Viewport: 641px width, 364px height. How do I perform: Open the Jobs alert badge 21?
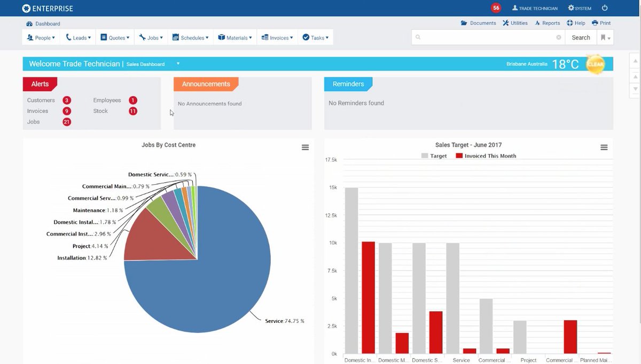tap(67, 122)
